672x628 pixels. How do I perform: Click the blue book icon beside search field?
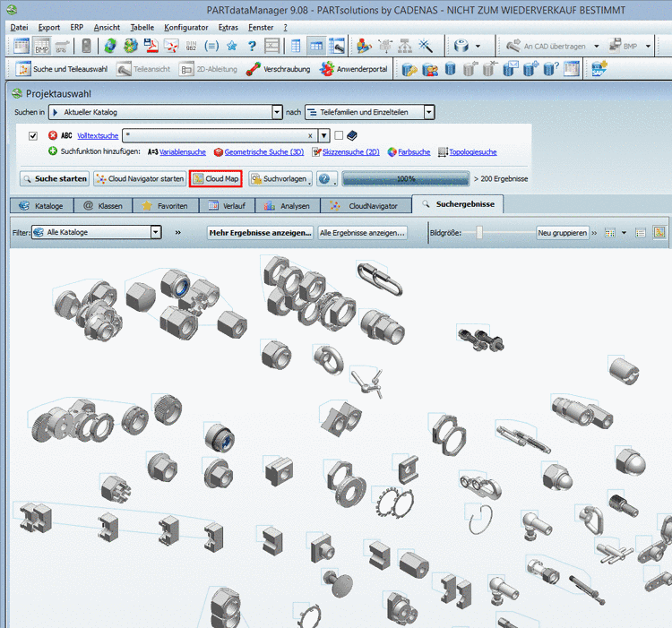click(352, 136)
